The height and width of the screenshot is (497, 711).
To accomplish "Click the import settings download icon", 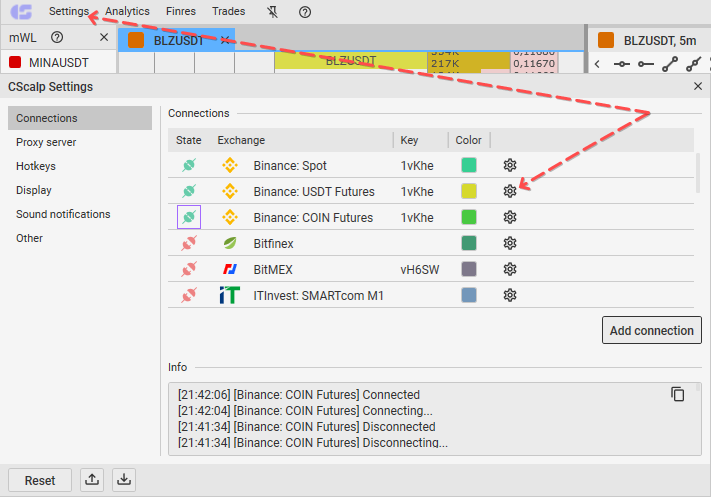I will click(x=124, y=480).
